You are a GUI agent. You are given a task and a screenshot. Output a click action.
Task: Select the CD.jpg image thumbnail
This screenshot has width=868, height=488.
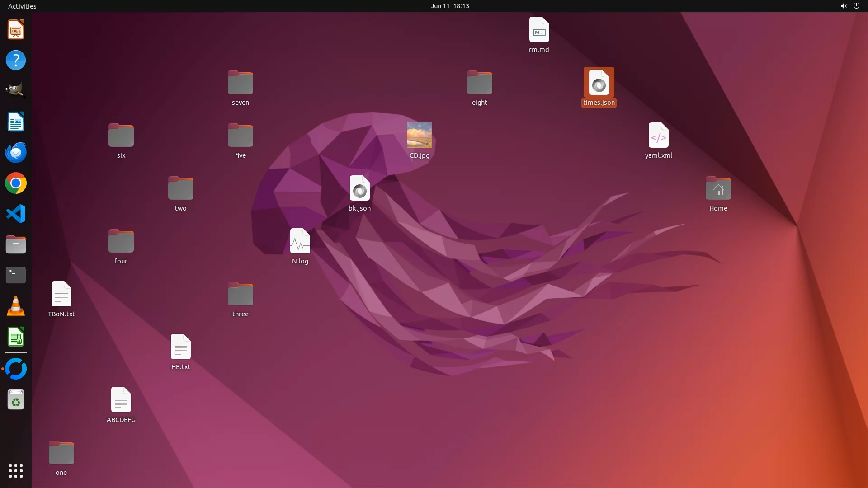click(x=419, y=135)
